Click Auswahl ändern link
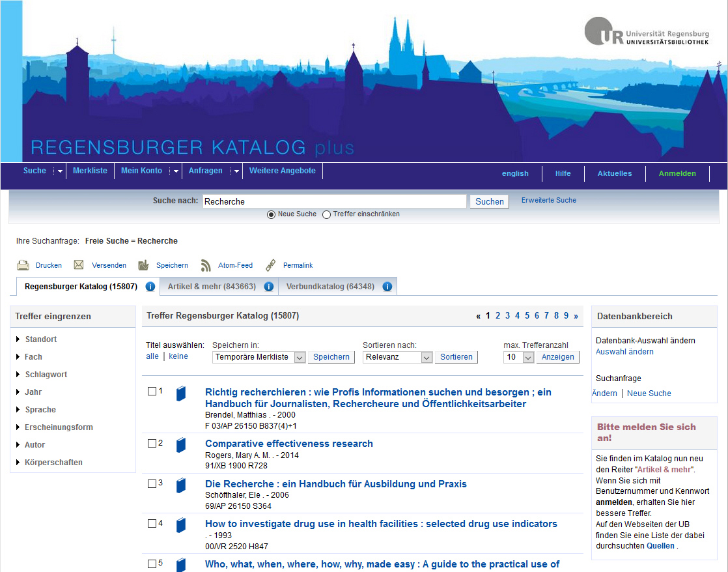728x572 pixels. (x=624, y=352)
